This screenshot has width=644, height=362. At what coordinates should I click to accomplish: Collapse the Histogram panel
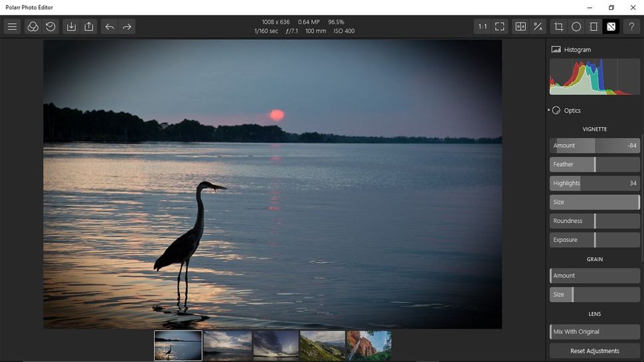click(572, 50)
